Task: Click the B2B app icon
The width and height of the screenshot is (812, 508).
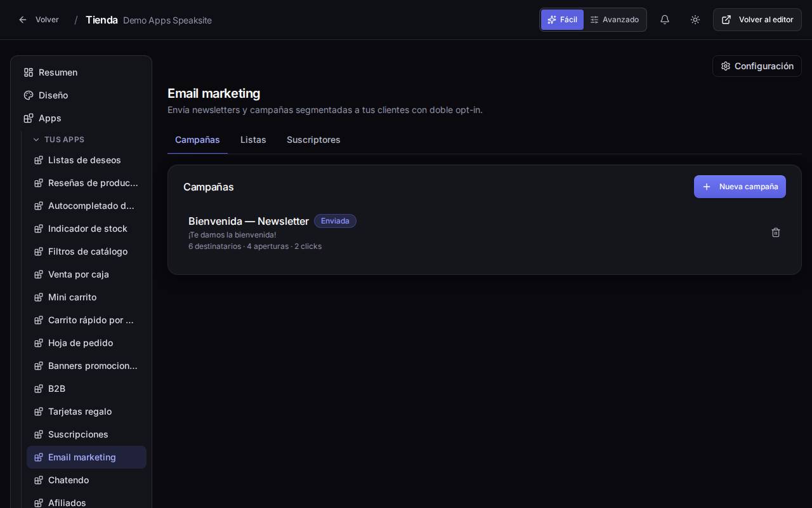Action: click(38, 389)
